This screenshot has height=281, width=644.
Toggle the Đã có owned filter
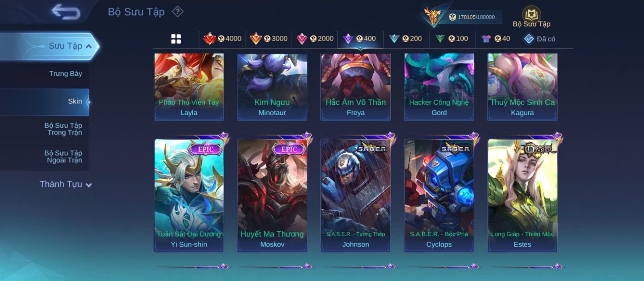coord(539,39)
